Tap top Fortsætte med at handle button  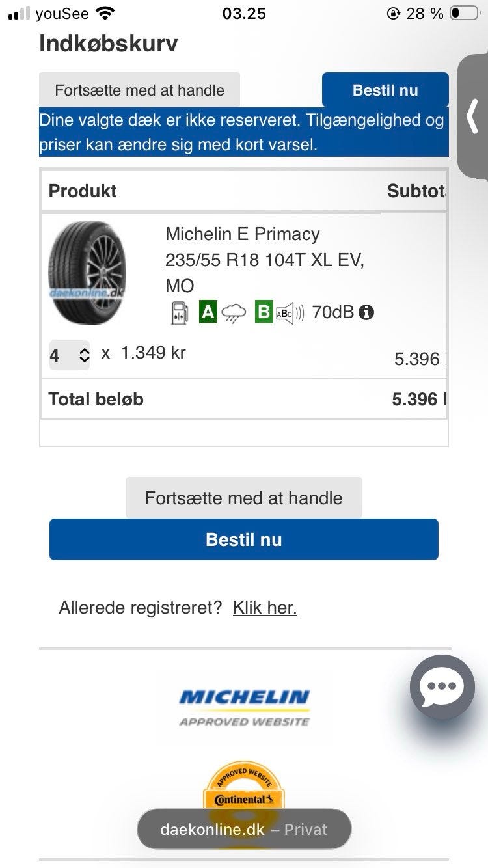pyautogui.click(x=139, y=90)
